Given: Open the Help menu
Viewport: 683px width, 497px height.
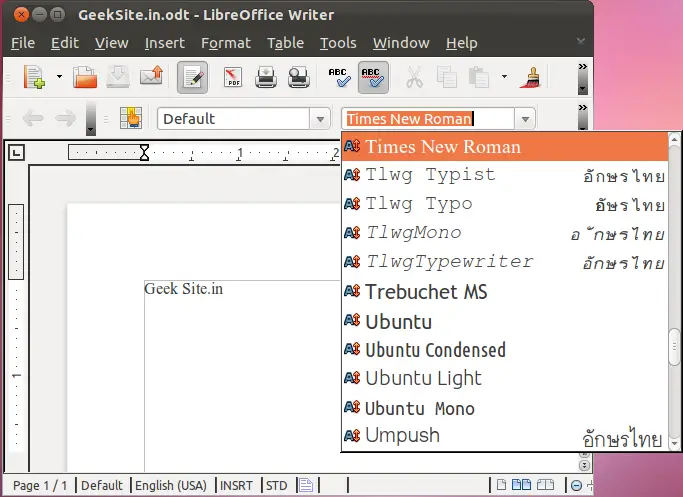Looking at the screenshot, I should 462,43.
